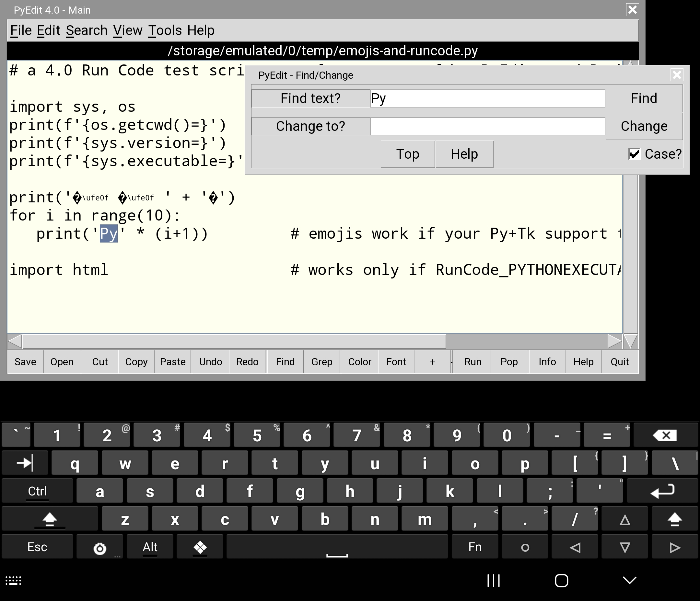700x601 pixels.
Task: Tap the Alt key on keyboard
Action: 150,547
